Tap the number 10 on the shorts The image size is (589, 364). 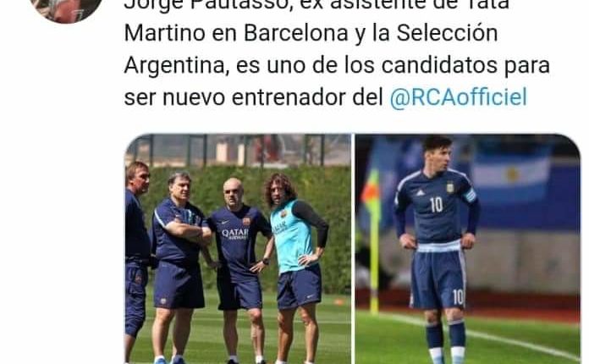458,297
